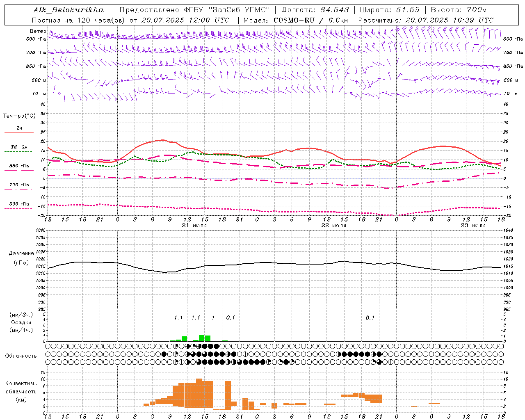
Task: Click 'Предоставлено ФГБУ "ЗапСиб УГМС"' provider text
Action: [x=194, y=10]
